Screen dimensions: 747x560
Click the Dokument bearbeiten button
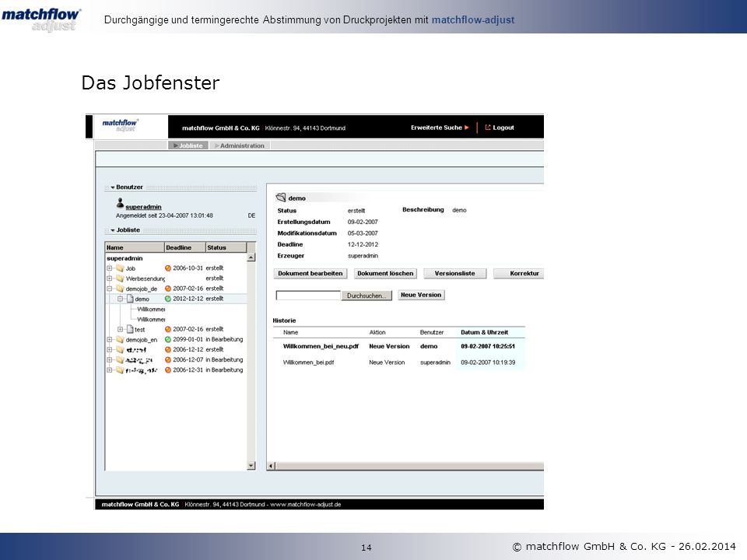310,273
